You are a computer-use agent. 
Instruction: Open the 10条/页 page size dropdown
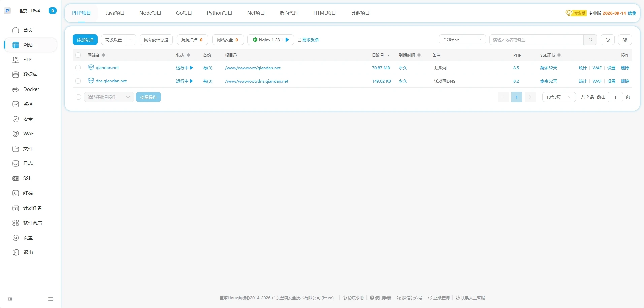tap(558, 97)
